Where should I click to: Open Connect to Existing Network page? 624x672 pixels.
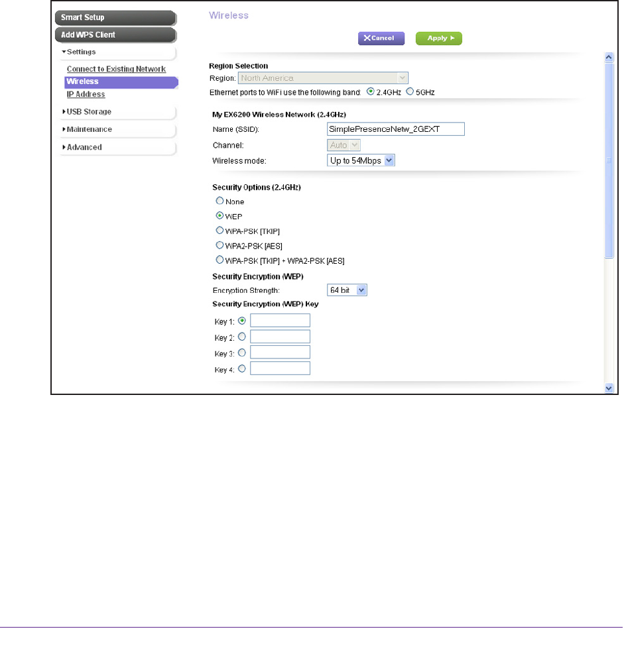click(116, 69)
